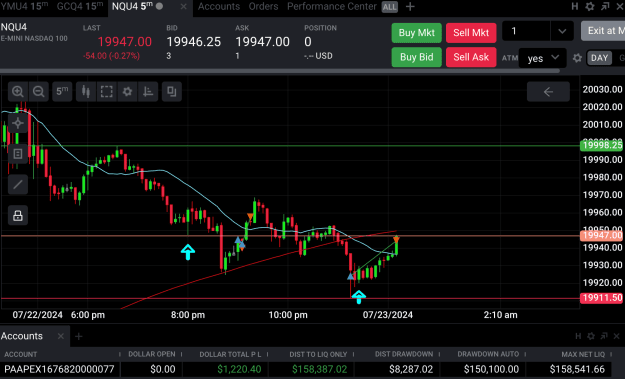Viewport: 625px width, 379px height.
Task: Toggle the chart lock icon
Action: [18, 216]
